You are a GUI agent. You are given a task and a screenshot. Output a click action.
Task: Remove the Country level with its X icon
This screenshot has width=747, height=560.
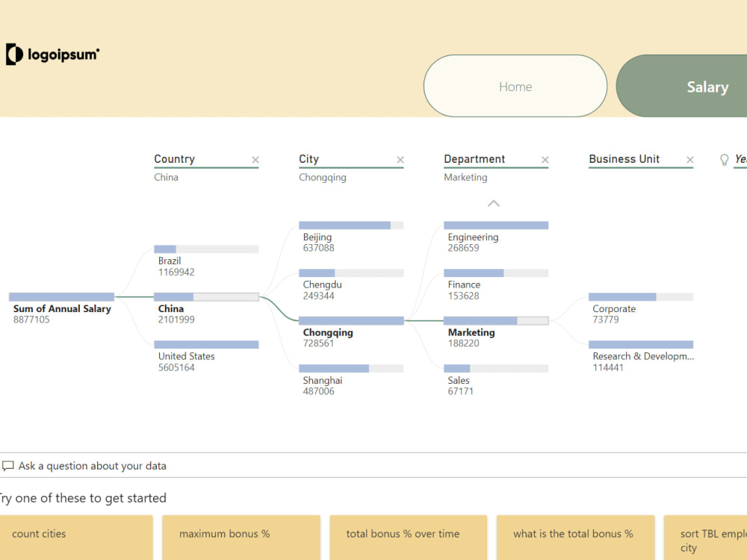pos(255,159)
